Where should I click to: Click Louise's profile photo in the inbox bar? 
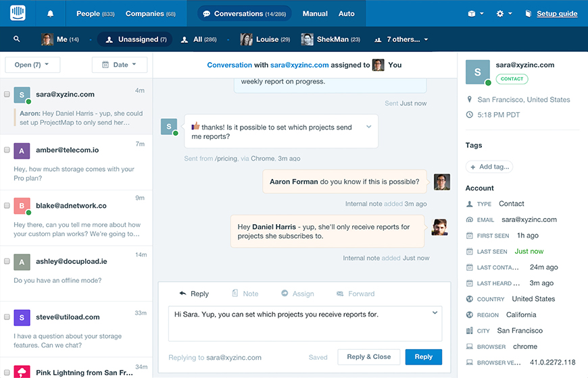[247, 39]
